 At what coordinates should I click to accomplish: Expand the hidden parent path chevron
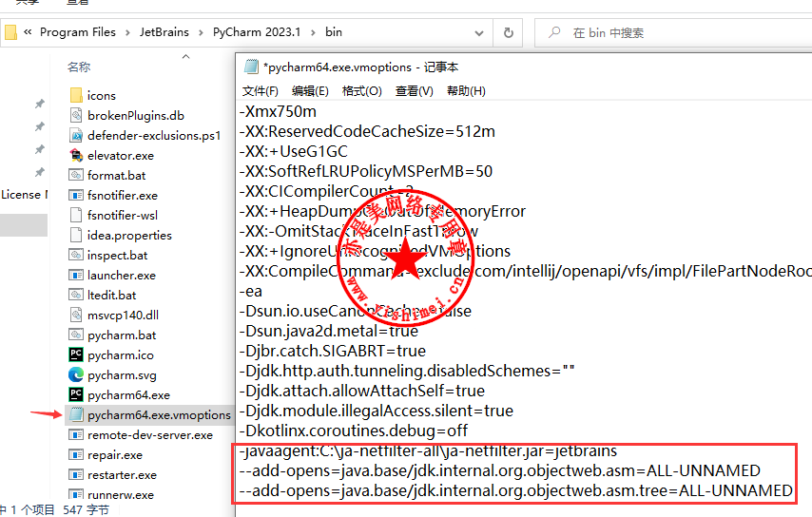click(28, 32)
